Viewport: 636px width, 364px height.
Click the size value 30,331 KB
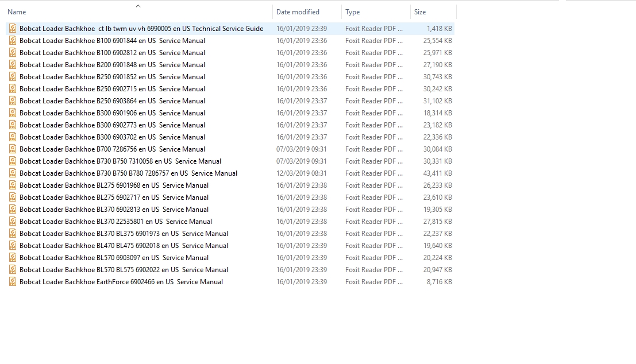[x=438, y=161]
